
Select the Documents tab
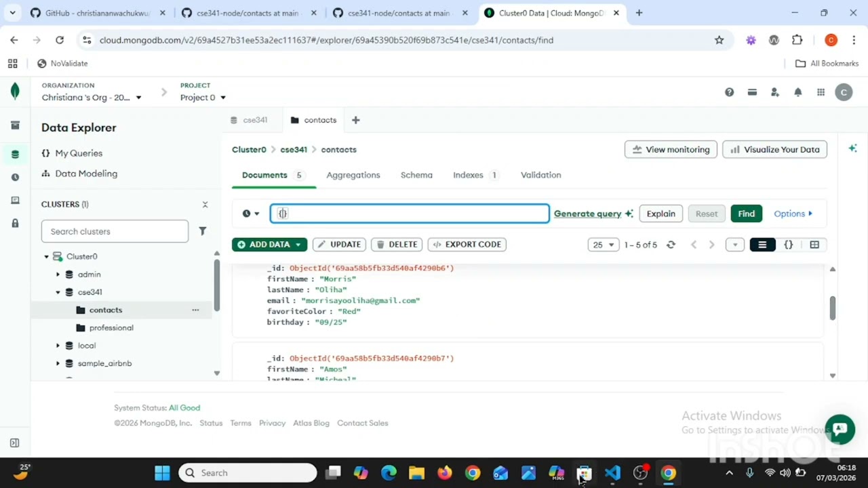tap(273, 175)
